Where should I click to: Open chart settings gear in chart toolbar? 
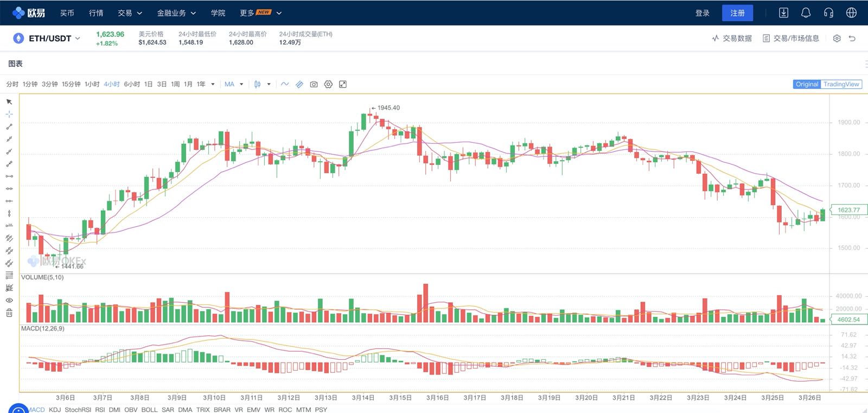click(328, 84)
